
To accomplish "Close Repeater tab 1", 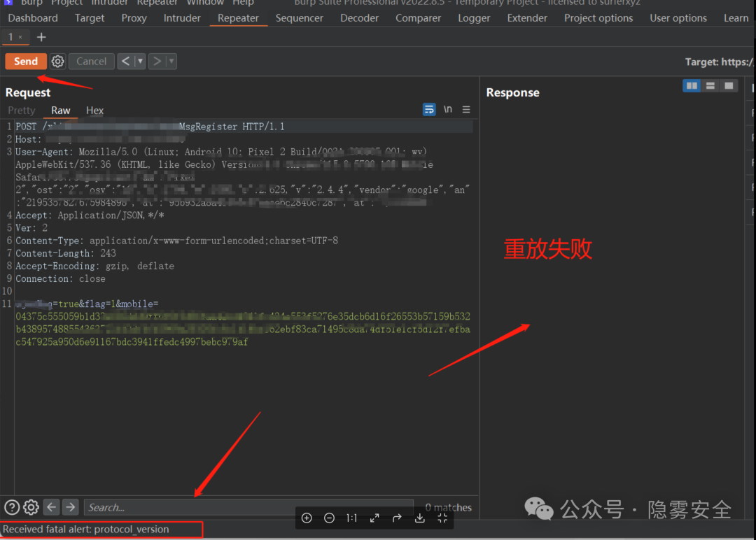I will pos(20,37).
